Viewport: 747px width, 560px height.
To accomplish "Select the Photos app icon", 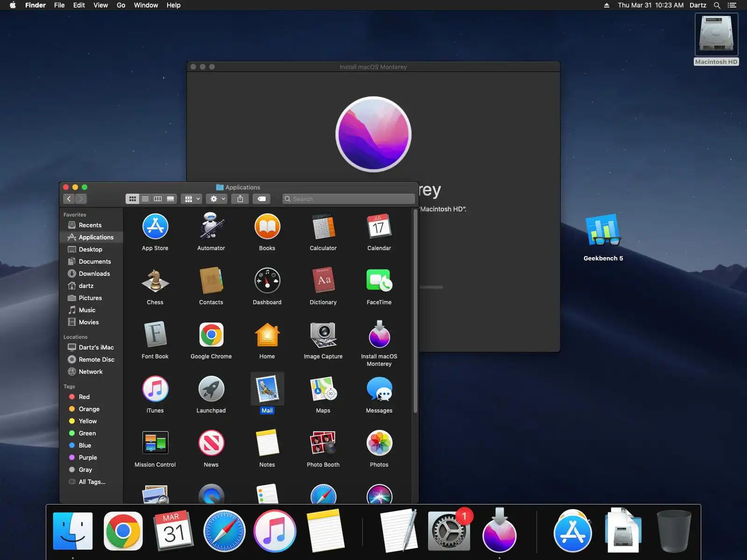I will pos(379,443).
